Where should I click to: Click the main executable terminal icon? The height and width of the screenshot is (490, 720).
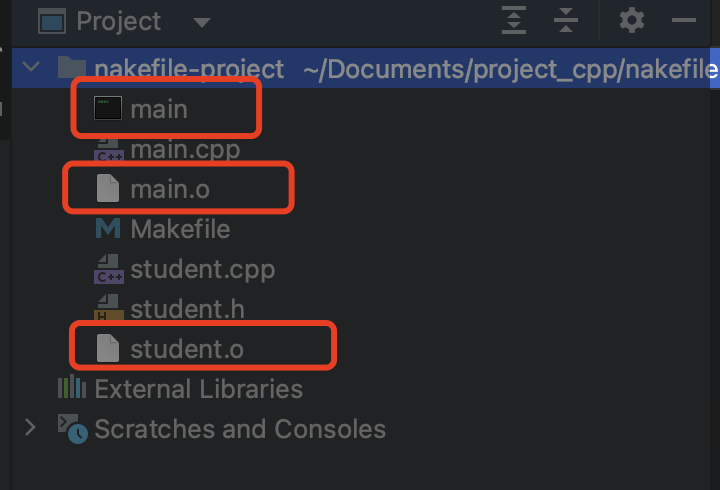[108, 108]
